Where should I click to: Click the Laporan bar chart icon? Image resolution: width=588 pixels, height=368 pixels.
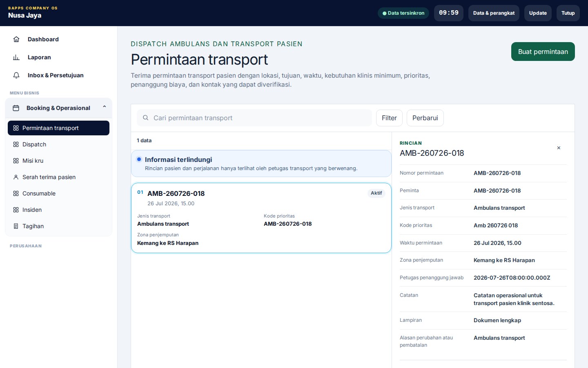click(x=16, y=57)
